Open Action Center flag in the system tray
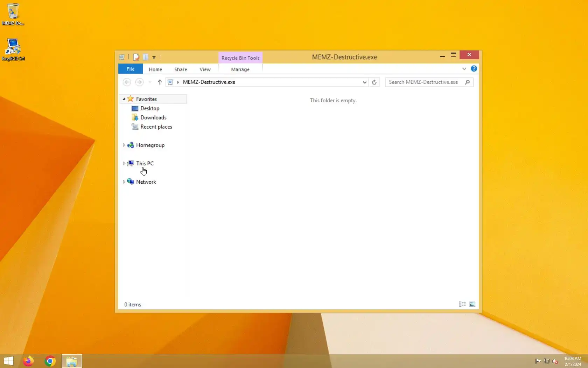 click(x=538, y=361)
